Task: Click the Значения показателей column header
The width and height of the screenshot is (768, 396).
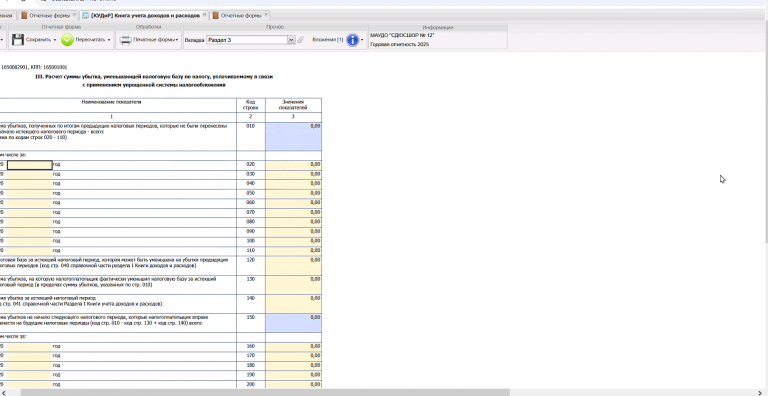Action: point(293,105)
